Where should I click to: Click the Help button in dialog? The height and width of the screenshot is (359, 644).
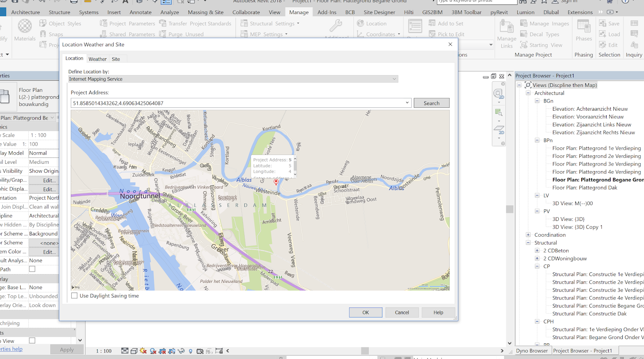point(438,312)
